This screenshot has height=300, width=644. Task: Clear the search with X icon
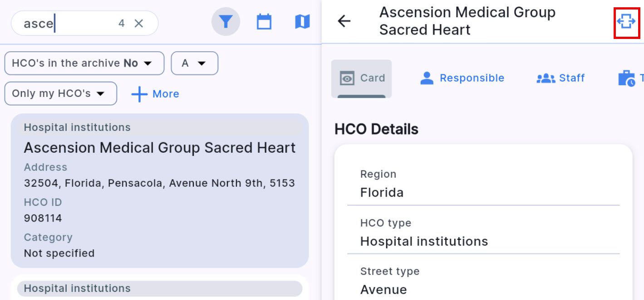[139, 24]
